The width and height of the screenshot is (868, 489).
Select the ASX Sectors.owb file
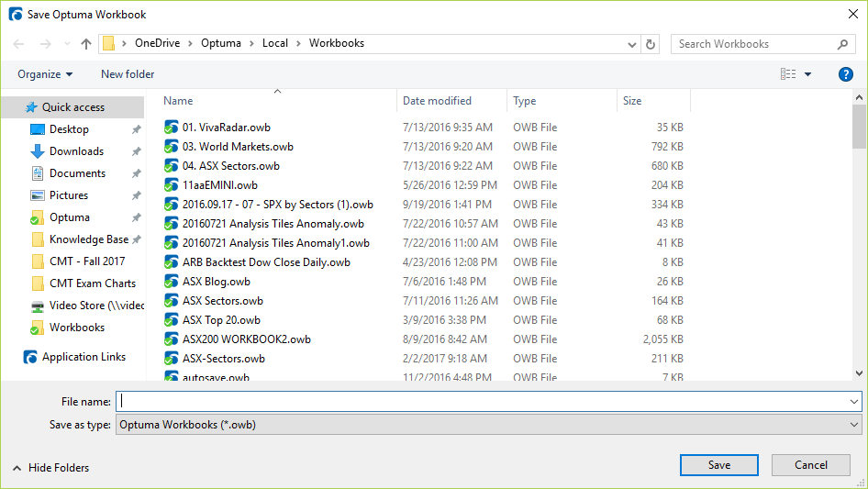coord(223,301)
